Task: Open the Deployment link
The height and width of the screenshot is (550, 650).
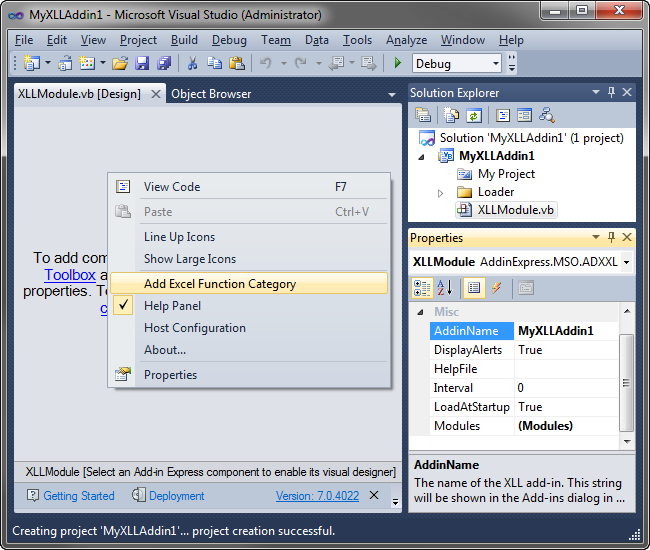Action: [x=177, y=496]
